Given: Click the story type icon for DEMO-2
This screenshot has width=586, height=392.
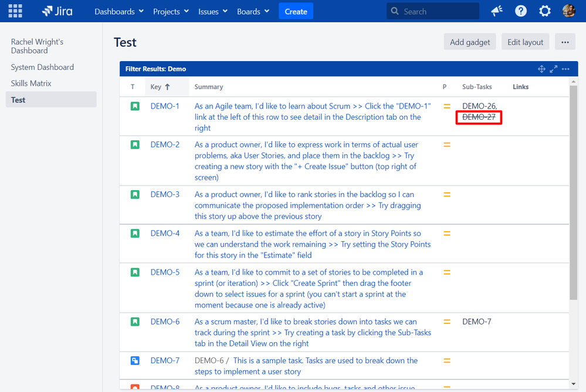Looking at the screenshot, I should click(x=135, y=145).
